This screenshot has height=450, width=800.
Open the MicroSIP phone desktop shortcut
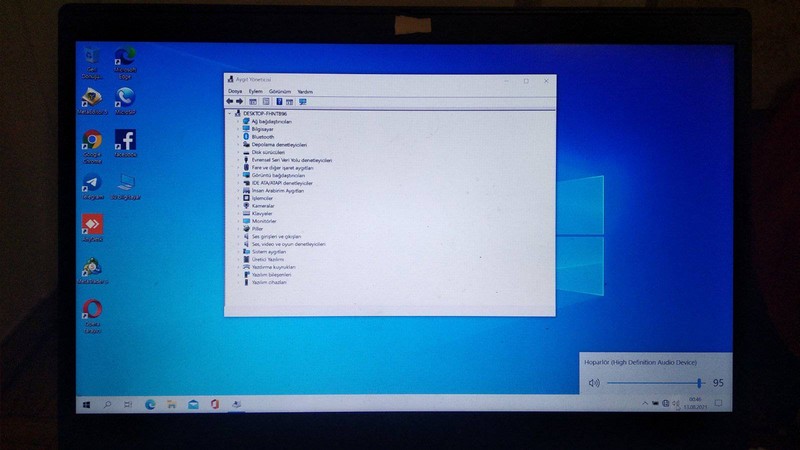click(x=125, y=101)
